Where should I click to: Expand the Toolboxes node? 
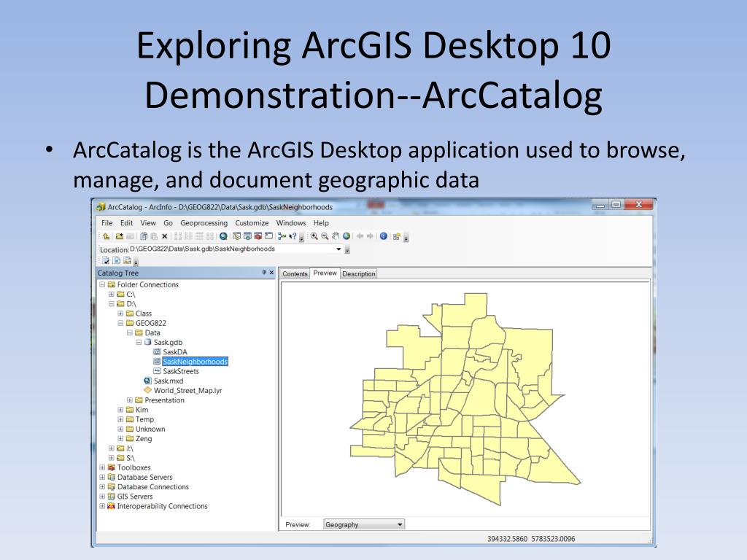[x=102, y=467]
